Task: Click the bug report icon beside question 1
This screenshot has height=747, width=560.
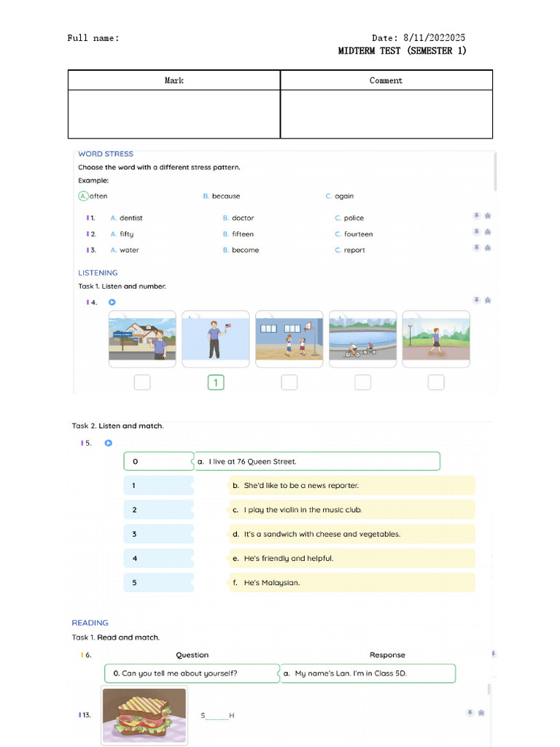Action: [488, 216]
